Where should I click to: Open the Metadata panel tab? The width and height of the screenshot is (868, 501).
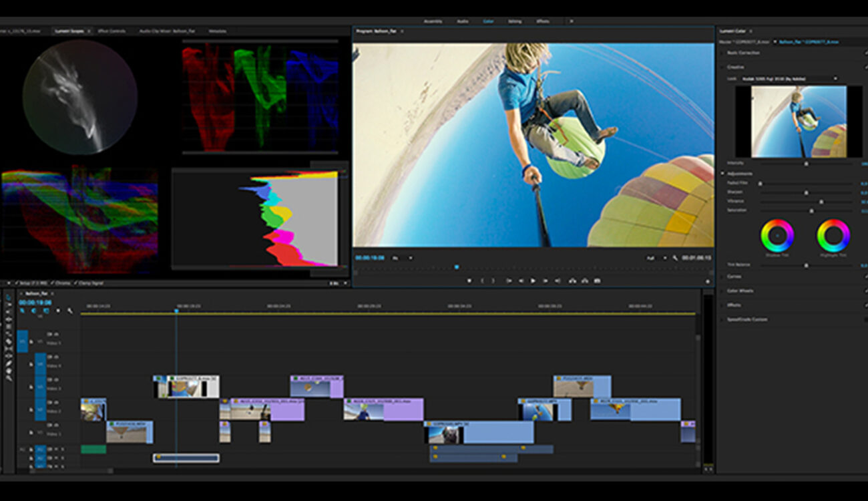point(217,31)
